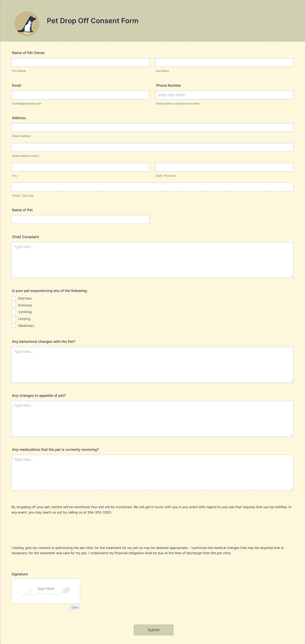Focus the First Name field
This screenshot has width=305, height=644.
pyautogui.click(x=81, y=63)
